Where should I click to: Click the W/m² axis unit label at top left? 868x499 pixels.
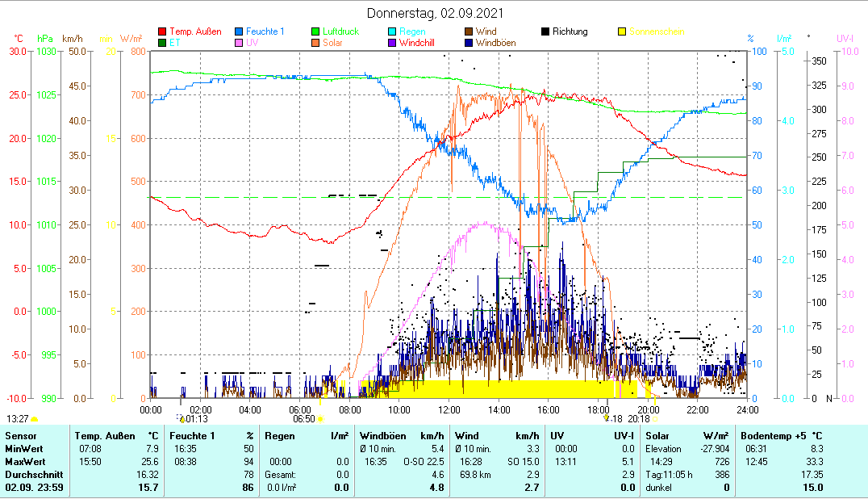click(131, 39)
